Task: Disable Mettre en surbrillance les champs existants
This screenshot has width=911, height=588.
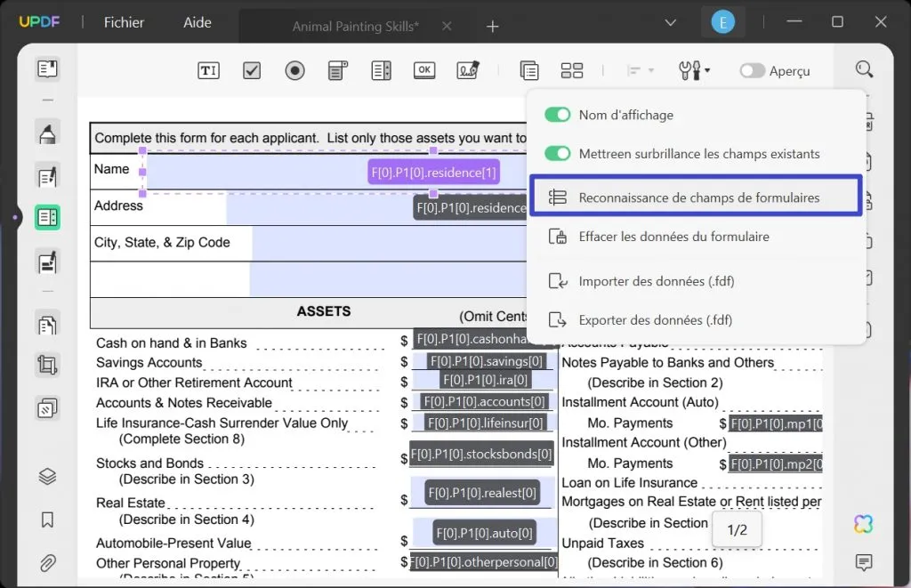Action: click(557, 153)
